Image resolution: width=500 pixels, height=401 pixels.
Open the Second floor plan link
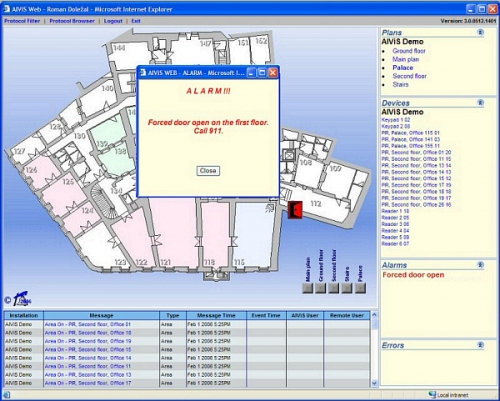(409, 76)
